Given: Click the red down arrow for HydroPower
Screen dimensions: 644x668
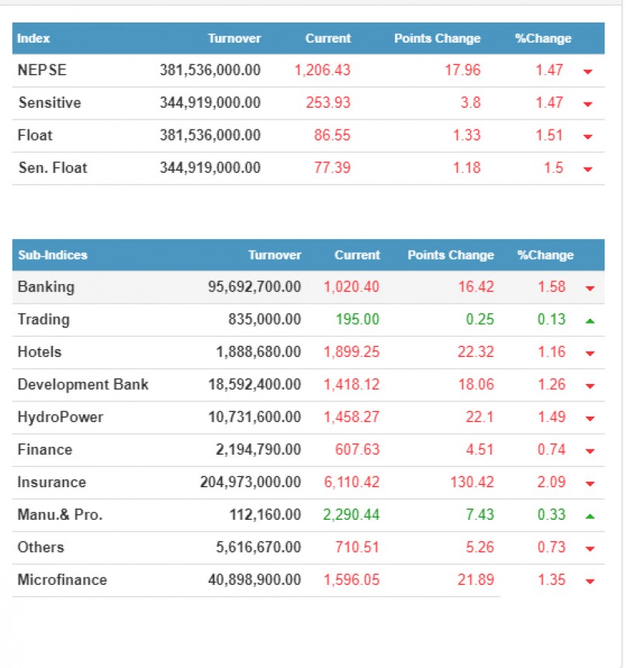Looking at the screenshot, I should (589, 418).
